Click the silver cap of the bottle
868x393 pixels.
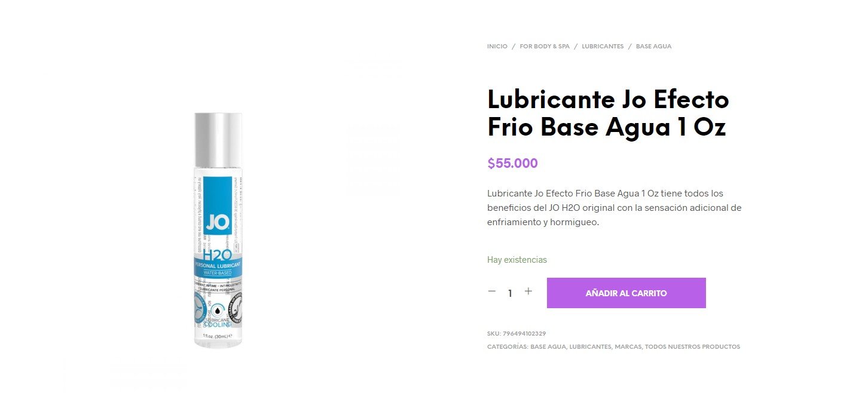(x=218, y=139)
